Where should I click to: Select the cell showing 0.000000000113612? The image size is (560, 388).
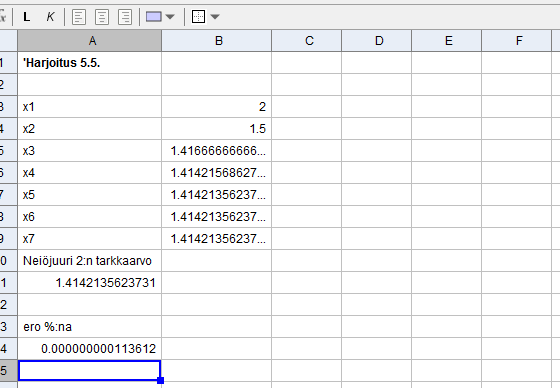coord(90,349)
